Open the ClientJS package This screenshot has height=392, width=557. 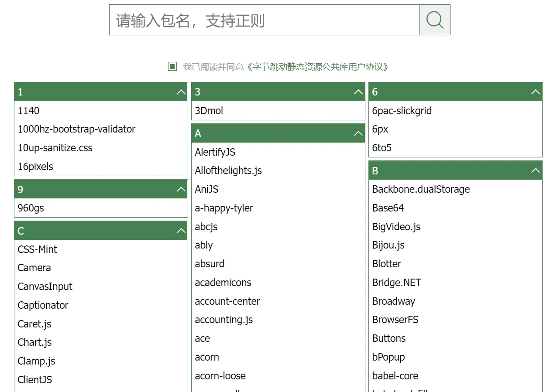pos(34,380)
